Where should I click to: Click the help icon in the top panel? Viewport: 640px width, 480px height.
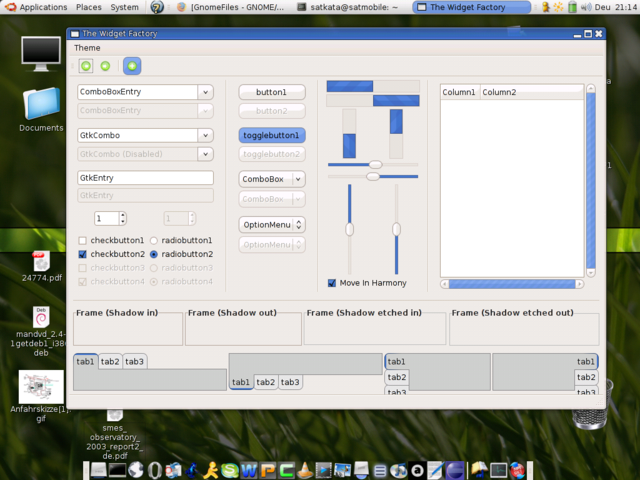(x=157, y=7)
